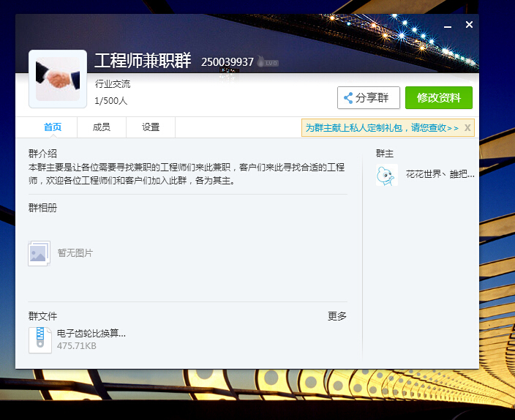Click the handshake group avatar image
This screenshot has height=420, width=515.
[x=58, y=78]
